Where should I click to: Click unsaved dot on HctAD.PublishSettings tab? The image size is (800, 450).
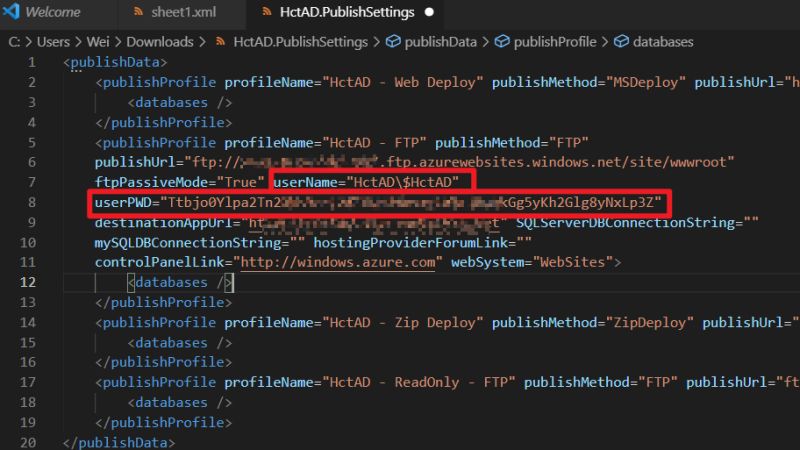point(430,12)
